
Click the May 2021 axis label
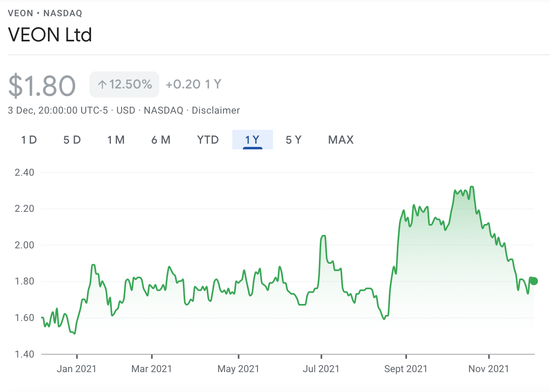click(x=238, y=369)
